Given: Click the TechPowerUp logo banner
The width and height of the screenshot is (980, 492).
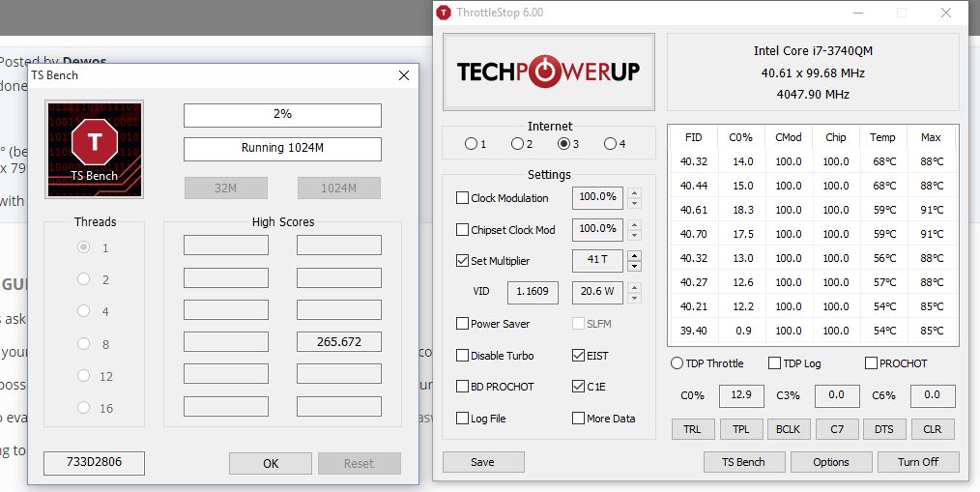Looking at the screenshot, I should (x=549, y=72).
